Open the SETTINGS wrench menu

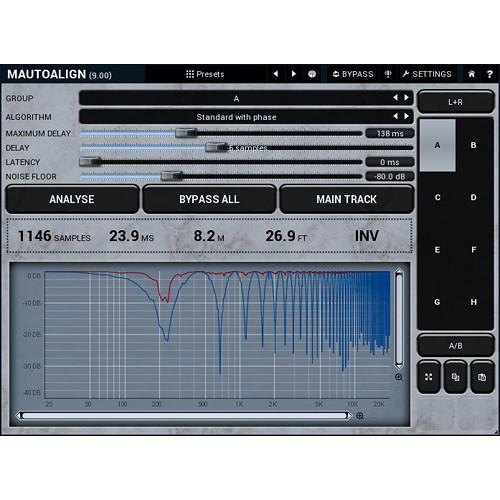pyautogui.click(x=427, y=74)
